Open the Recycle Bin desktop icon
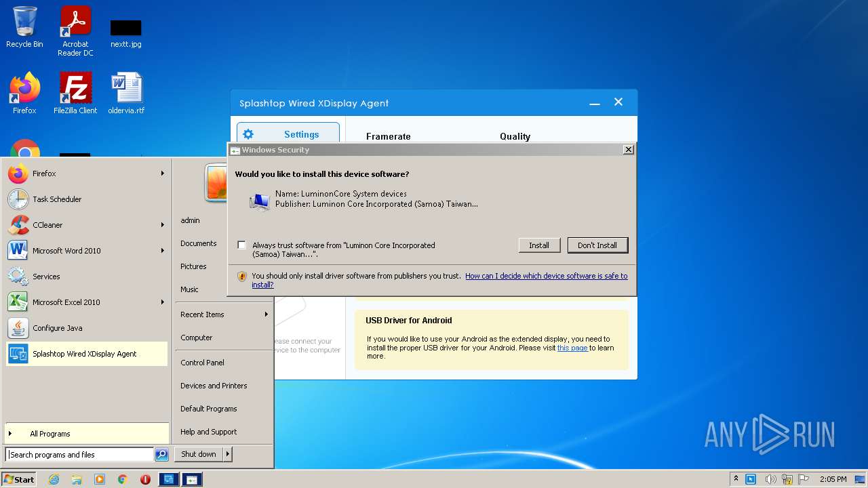The width and height of the screenshot is (868, 488). click(x=24, y=27)
